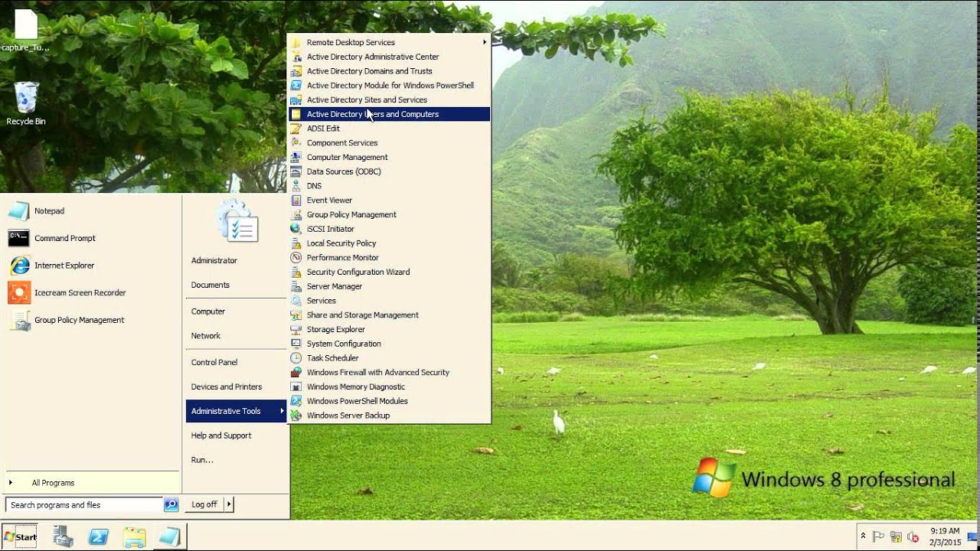Open System Configuration
The height and width of the screenshot is (551, 980).
tap(389, 344)
